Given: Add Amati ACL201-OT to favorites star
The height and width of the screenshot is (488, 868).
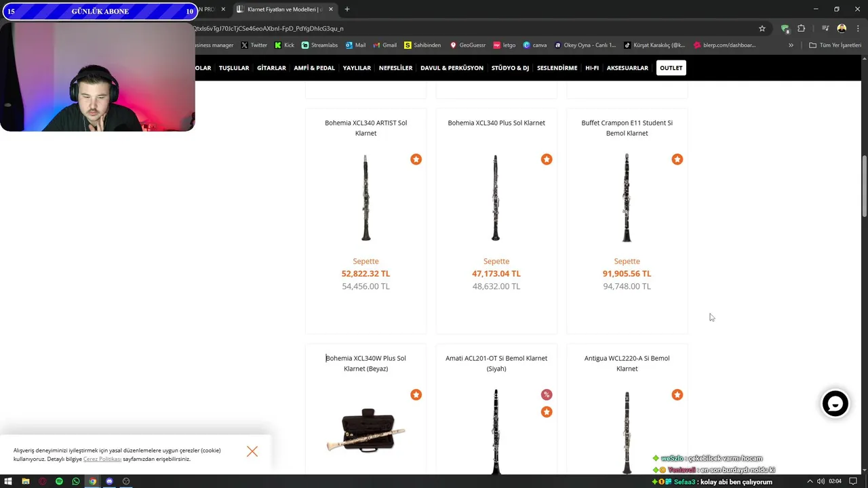Looking at the screenshot, I should point(547,411).
